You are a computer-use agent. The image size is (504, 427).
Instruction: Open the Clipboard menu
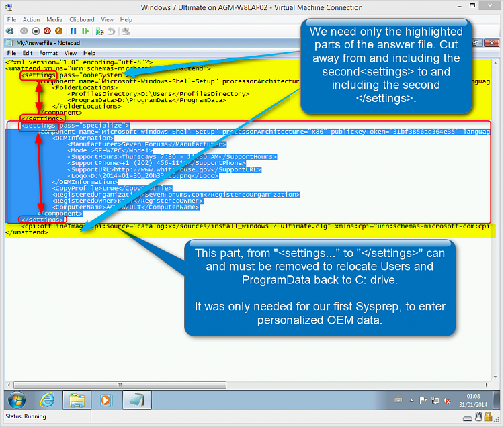pos(82,20)
